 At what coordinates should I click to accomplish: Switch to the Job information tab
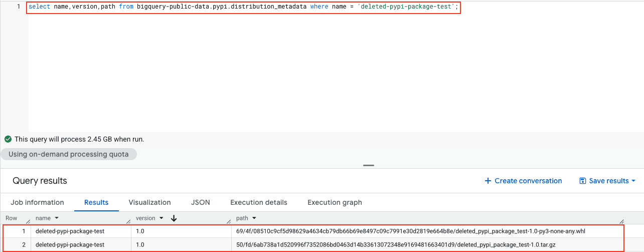(x=38, y=202)
